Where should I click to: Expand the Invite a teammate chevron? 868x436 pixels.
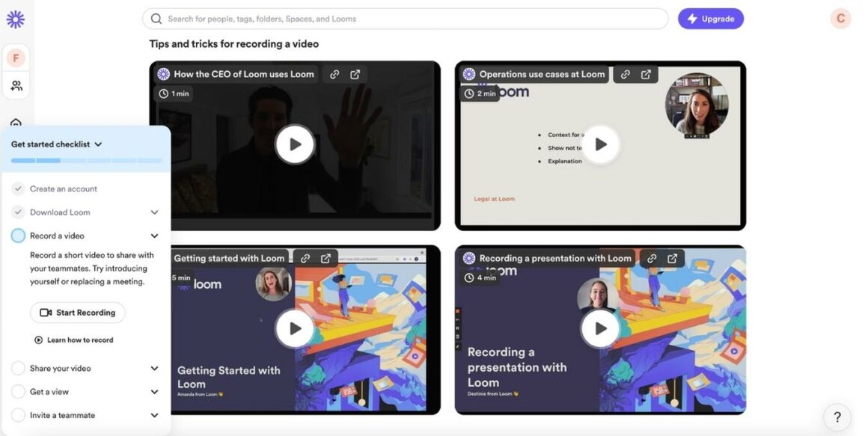(x=154, y=415)
